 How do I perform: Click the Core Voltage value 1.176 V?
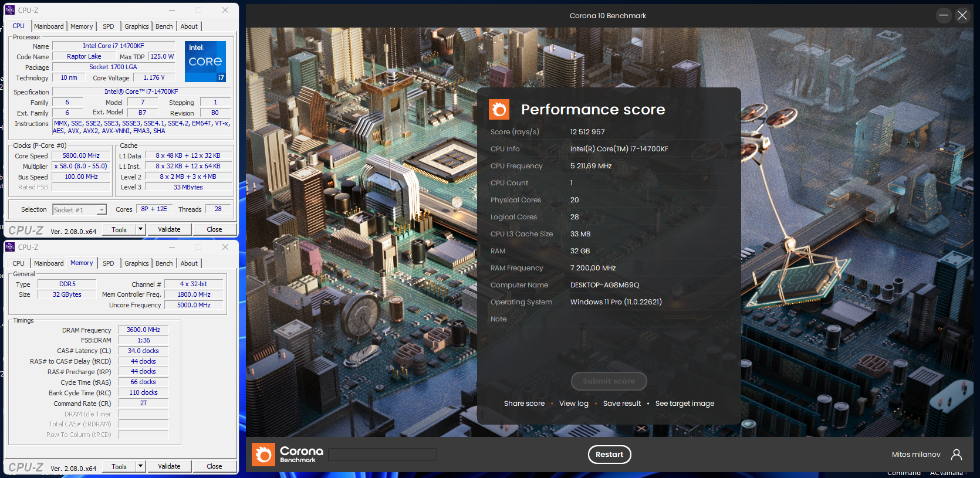pos(154,77)
